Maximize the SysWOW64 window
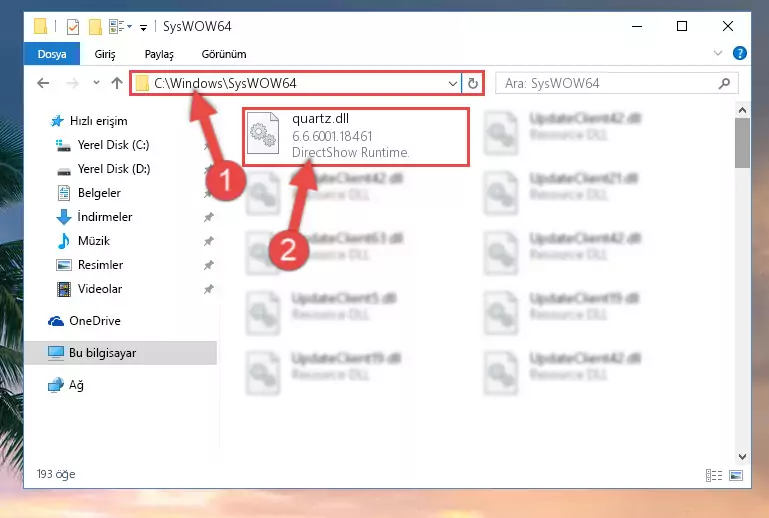The width and height of the screenshot is (769, 518). click(682, 26)
